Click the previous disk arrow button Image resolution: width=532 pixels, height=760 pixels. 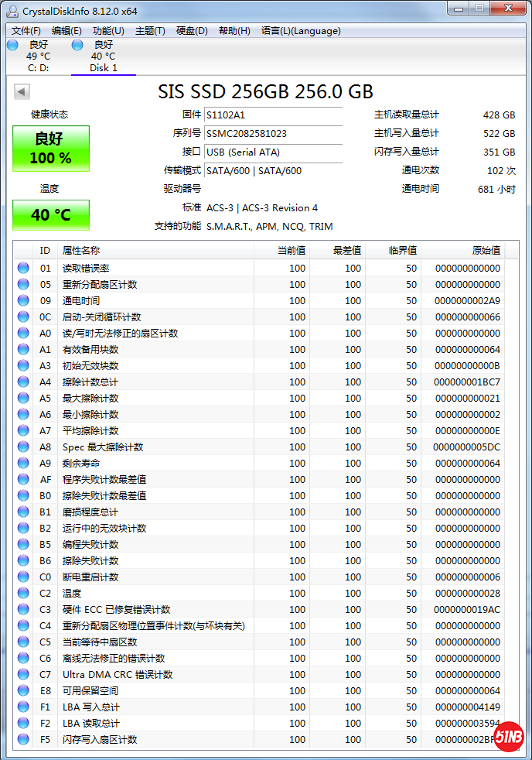[22, 92]
